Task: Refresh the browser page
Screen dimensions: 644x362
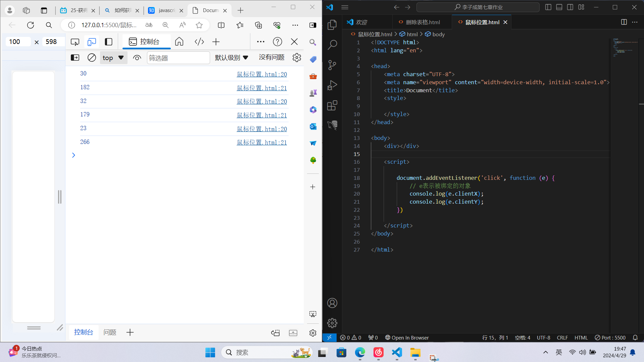Action: tap(31, 25)
